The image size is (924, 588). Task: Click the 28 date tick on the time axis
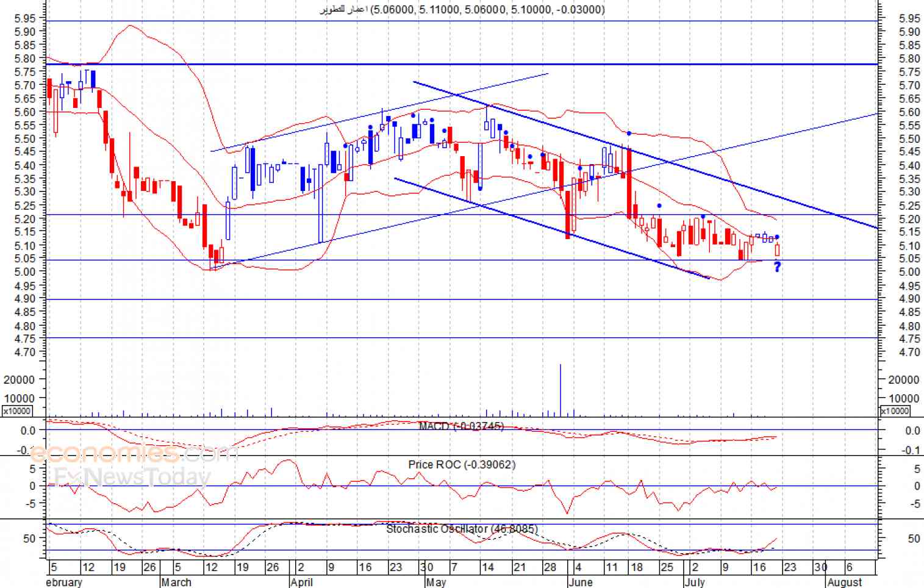[550, 567]
